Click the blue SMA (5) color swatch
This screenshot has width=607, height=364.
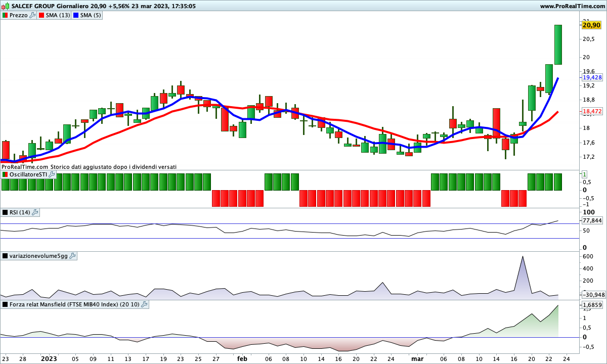pyautogui.click(x=76, y=15)
